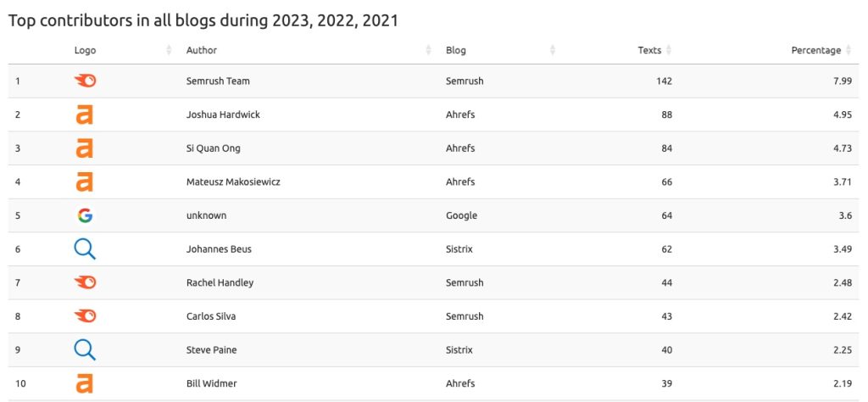Click the Texts value 142 cell
868x402 pixels.
click(664, 81)
